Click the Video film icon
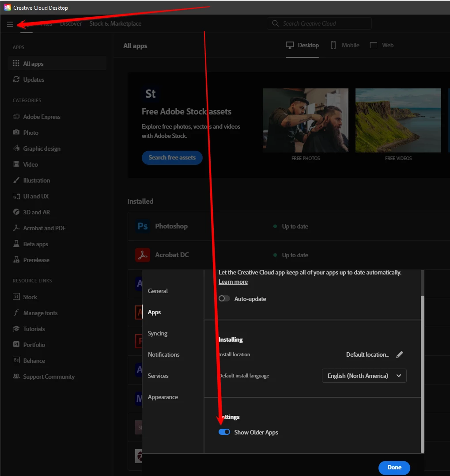The image size is (450, 476). 16,164
